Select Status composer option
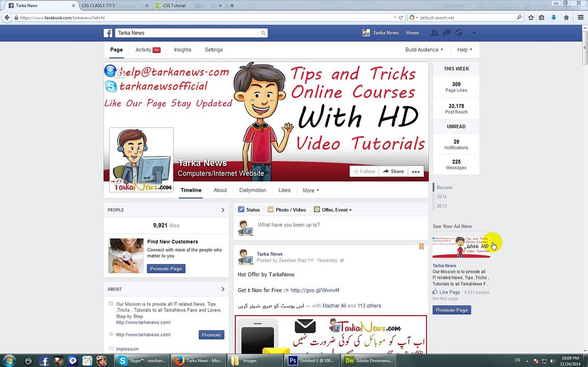 coord(249,210)
